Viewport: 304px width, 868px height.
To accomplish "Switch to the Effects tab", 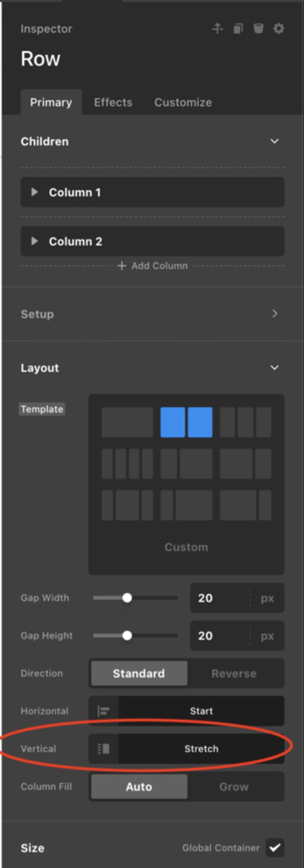I will [113, 102].
